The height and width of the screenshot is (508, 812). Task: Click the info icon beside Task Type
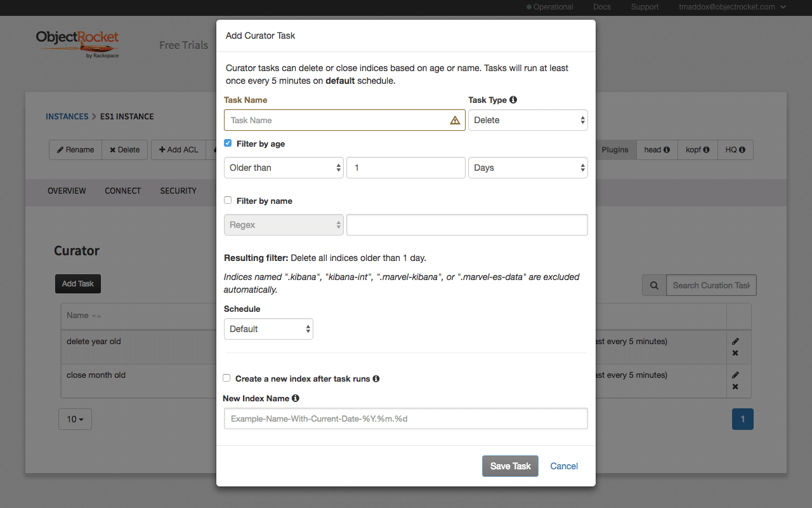coord(513,100)
